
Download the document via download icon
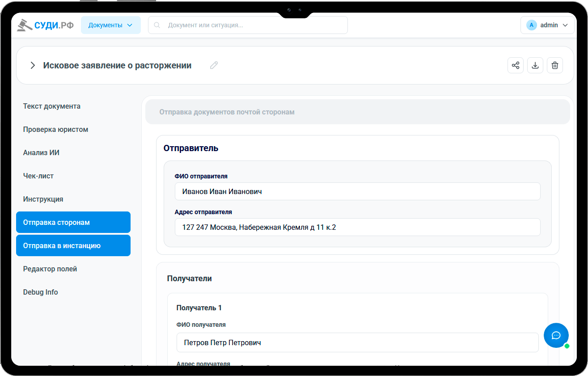click(535, 65)
